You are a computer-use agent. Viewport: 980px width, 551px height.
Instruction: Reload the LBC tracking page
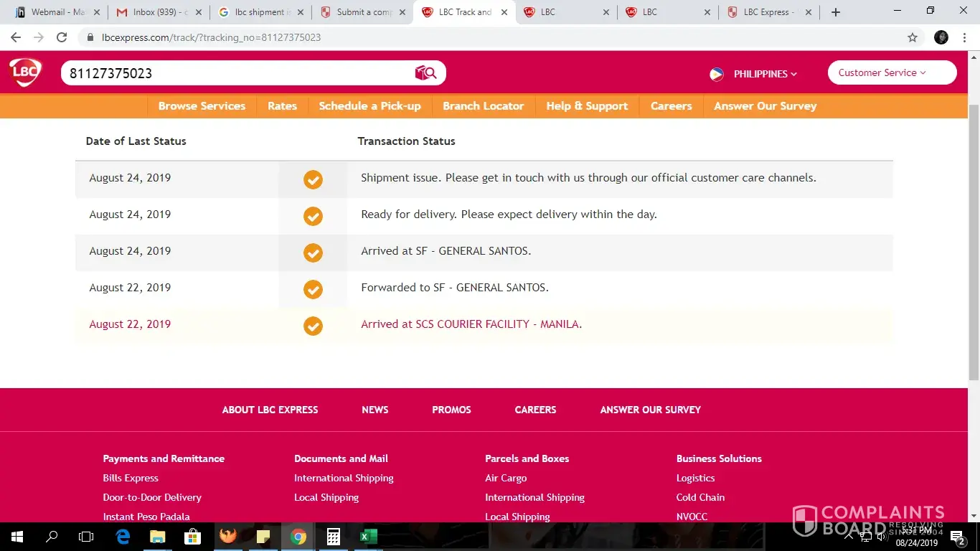pos(62,37)
